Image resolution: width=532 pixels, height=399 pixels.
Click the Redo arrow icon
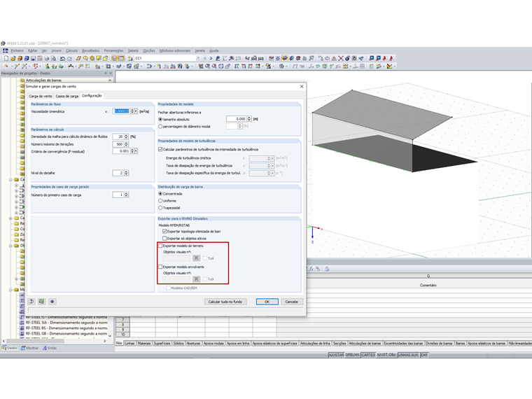(x=69, y=58)
